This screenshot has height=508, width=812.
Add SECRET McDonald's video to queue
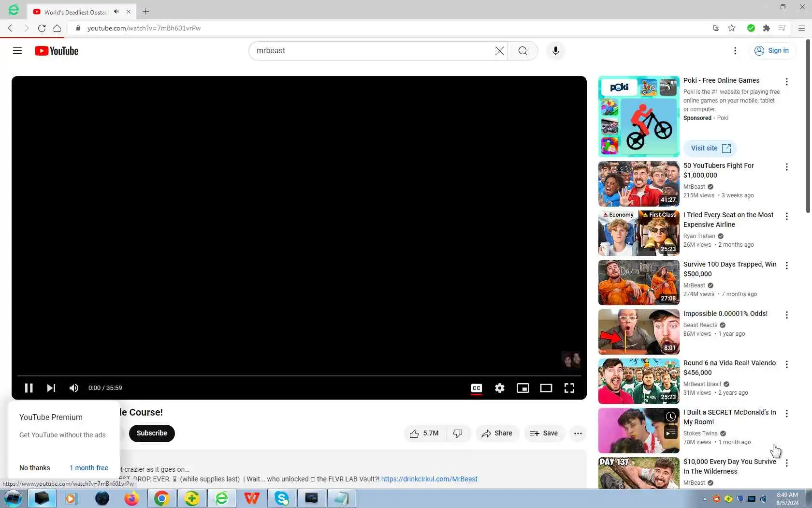coord(671,433)
